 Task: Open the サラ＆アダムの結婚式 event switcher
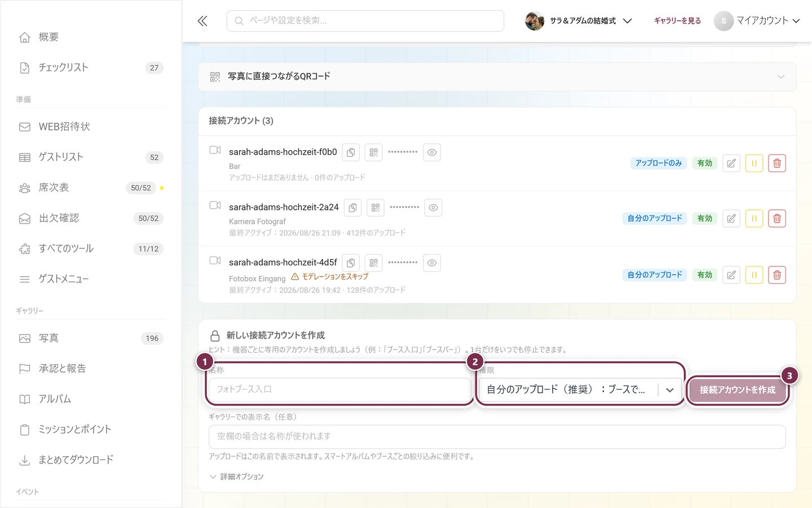[x=579, y=21]
